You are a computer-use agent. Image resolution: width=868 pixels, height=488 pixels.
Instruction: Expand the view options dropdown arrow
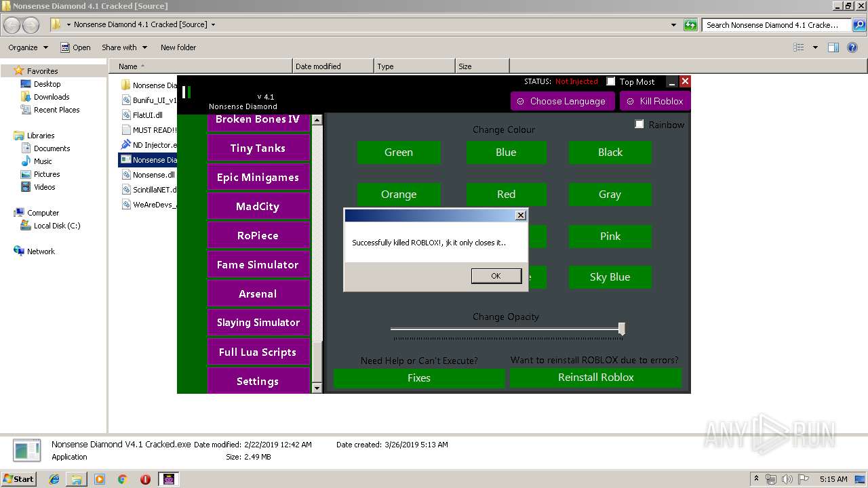click(x=815, y=47)
